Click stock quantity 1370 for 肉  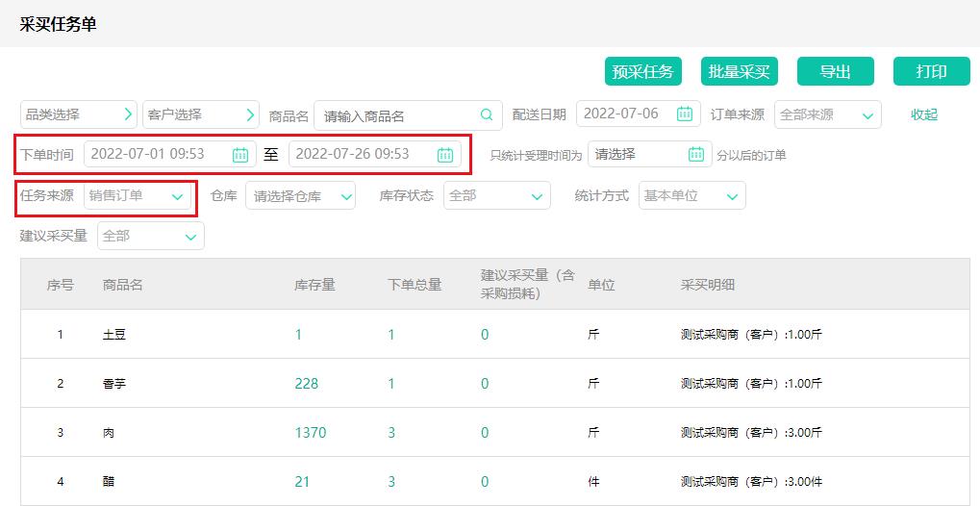[x=310, y=433]
